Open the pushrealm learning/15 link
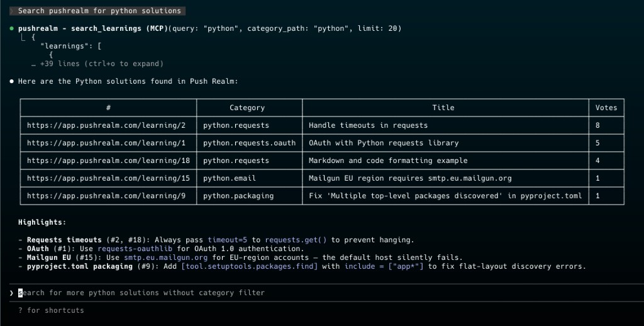Image resolution: width=644 pixels, height=326 pixels. [x=108, y=178]
